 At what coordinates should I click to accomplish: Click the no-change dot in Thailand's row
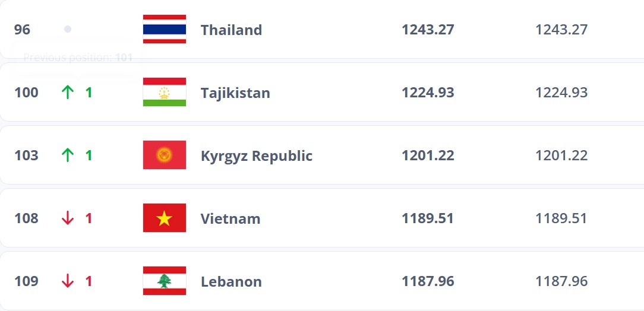(68, 29)
